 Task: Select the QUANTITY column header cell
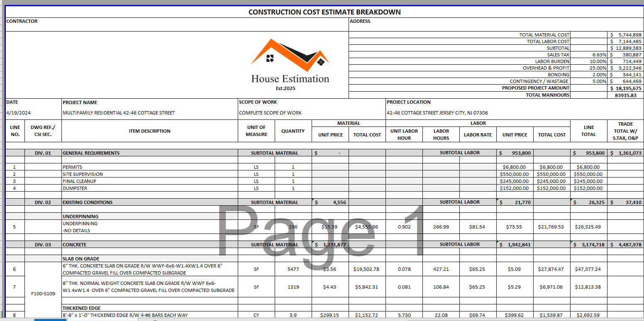coord(293,131)
